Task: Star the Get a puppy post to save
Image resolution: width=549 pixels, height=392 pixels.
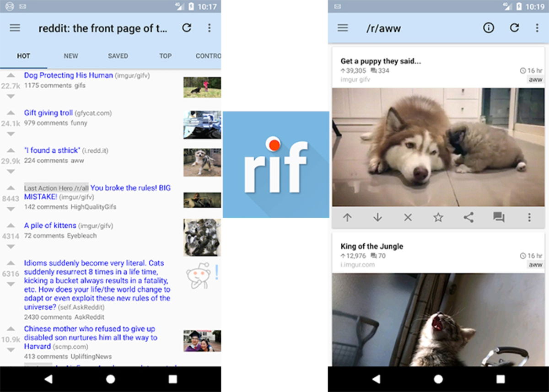Action: pos(437,218)
